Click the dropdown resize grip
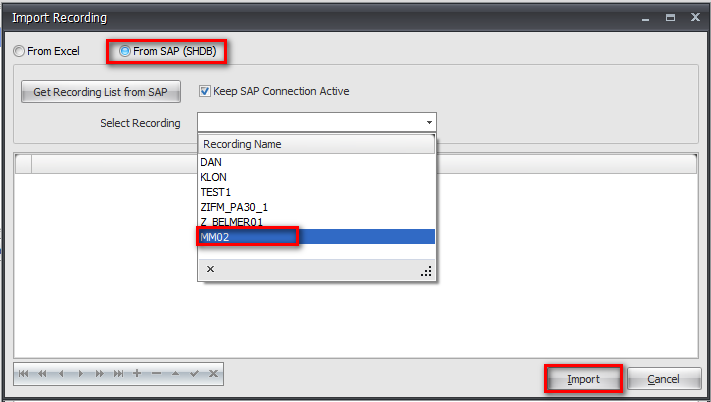The height and width of the screenshot is (402, 711). point(426,270)
